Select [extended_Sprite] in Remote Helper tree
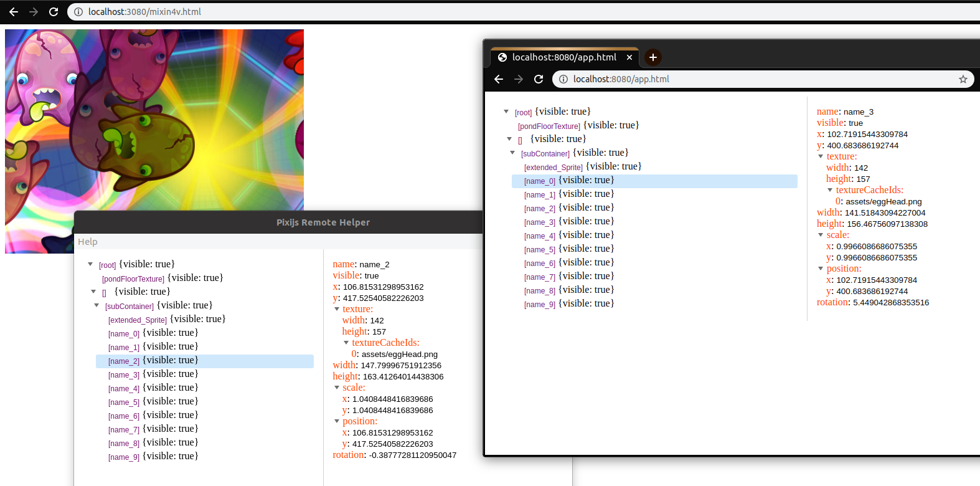The height and width of the screenshot is (486, 980). click(x=138, y=320)
